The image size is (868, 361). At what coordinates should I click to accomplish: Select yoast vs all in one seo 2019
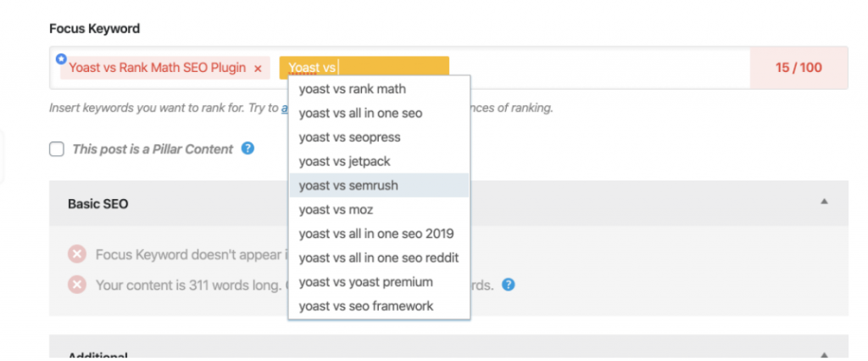(376, 233)
